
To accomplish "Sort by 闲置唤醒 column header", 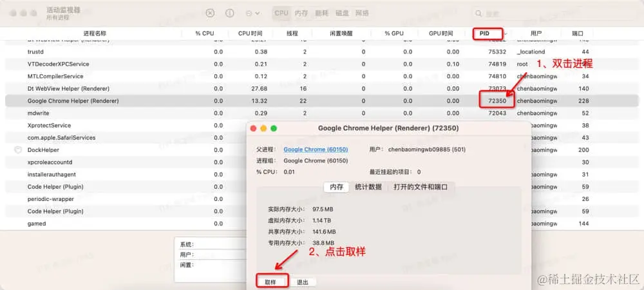I will 341,34.
